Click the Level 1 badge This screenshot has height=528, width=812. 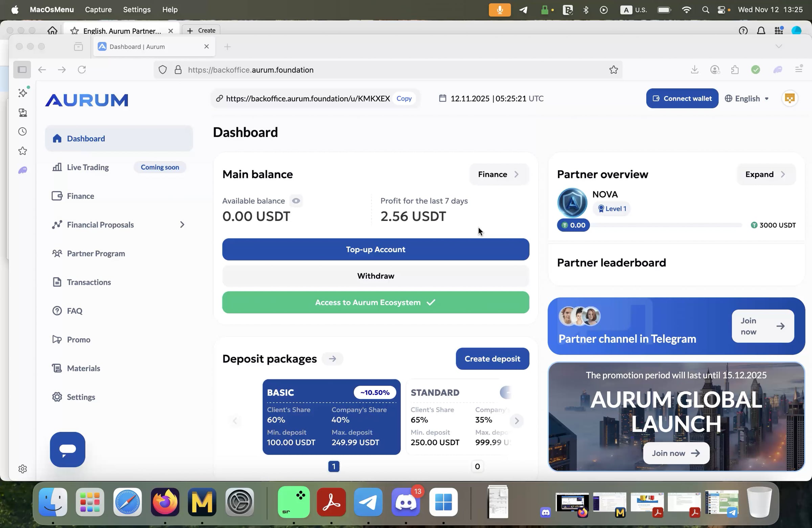click(x=612, y=209)
